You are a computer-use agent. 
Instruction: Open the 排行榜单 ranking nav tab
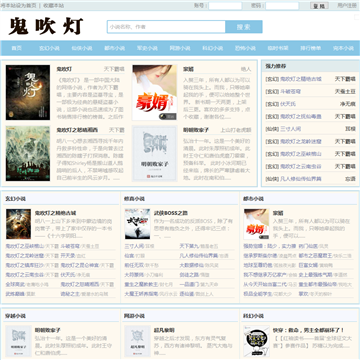pyautogui.click(x=310, y=48)
